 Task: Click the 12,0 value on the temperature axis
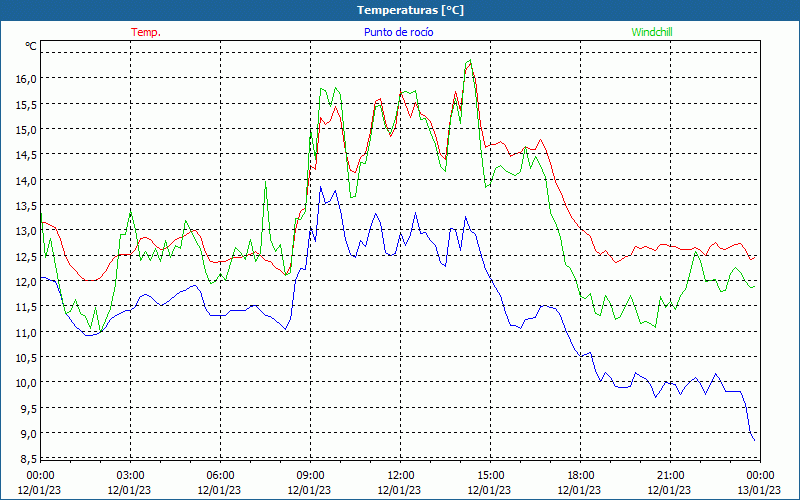tap(28, 282)
